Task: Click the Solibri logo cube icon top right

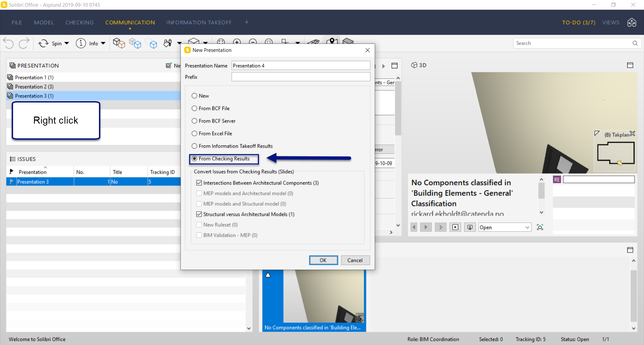Action: pyautogui.click(x=632, y=22)
